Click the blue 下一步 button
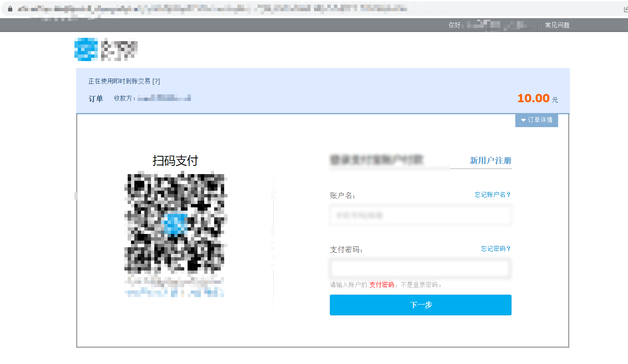The width and height of the screenshot is (628, 364). coord(420,305)
